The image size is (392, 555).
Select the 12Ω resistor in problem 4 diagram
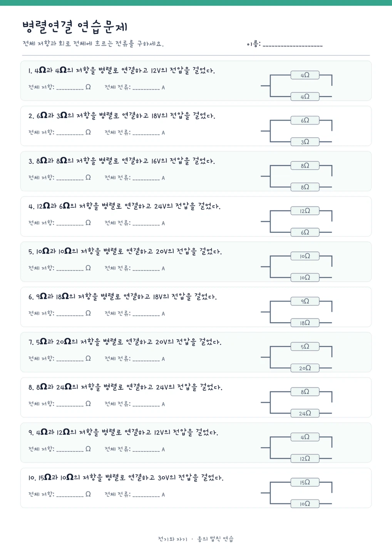(x=305, y=211)
